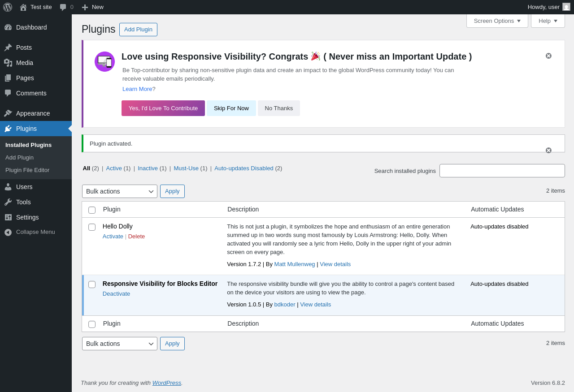Open Matt Mullenweg author link

tap(295, 264)
